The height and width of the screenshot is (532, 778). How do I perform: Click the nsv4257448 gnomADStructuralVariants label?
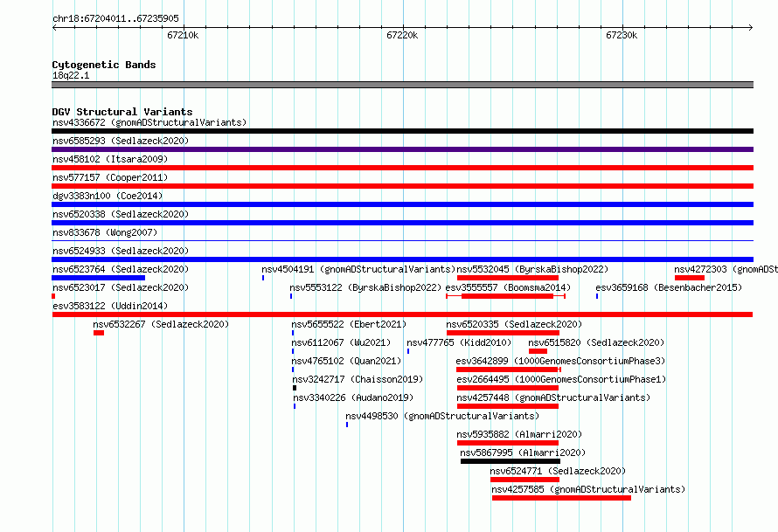[x=553, y=397]
